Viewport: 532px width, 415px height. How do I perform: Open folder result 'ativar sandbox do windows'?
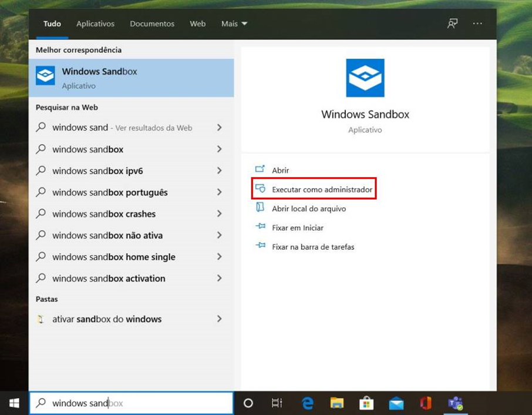[132, 319]
